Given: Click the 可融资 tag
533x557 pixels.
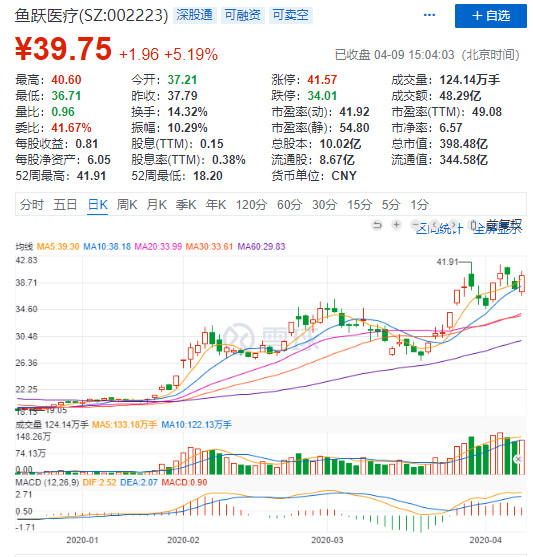Looking at the screenshot, I should 243,15.
